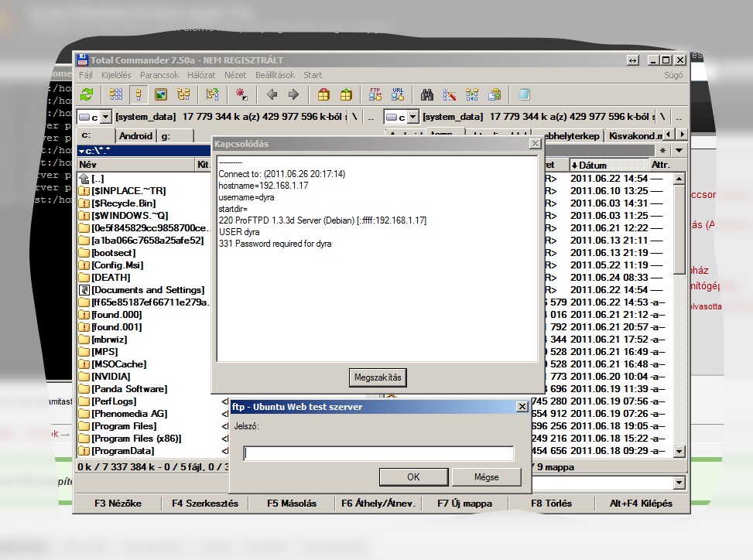
Task: Click F7 Új mappa function button
Action: tap(465, 504)
